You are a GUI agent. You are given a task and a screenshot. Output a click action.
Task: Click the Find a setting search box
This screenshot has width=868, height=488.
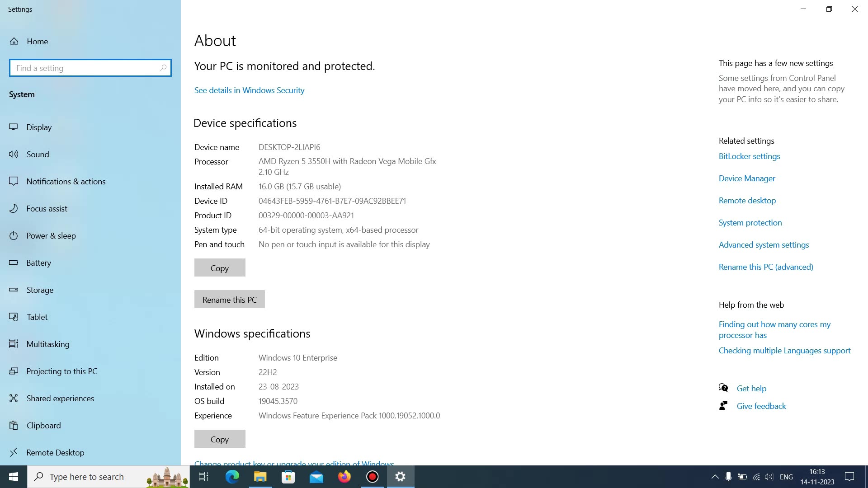[90, 68]
